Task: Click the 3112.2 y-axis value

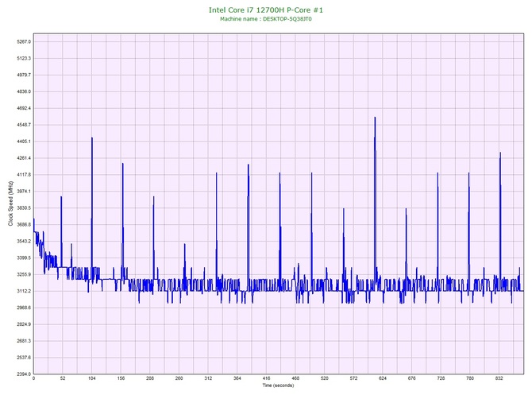Action: [x=24, y=292]
